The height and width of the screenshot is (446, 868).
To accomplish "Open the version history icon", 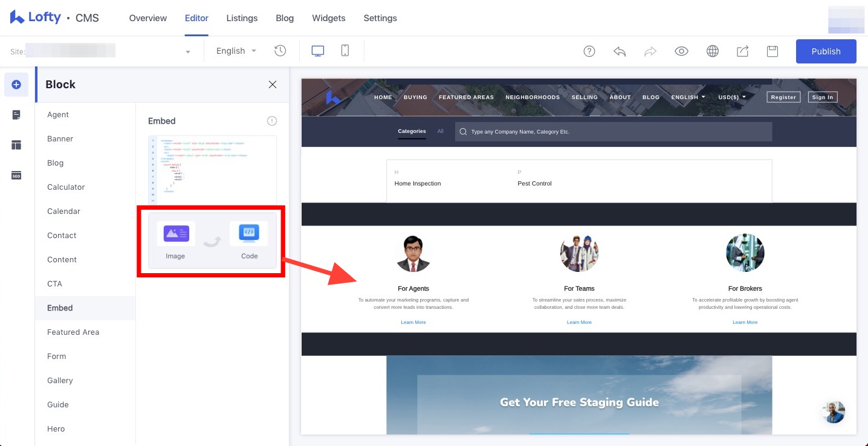I will [280, 51].
